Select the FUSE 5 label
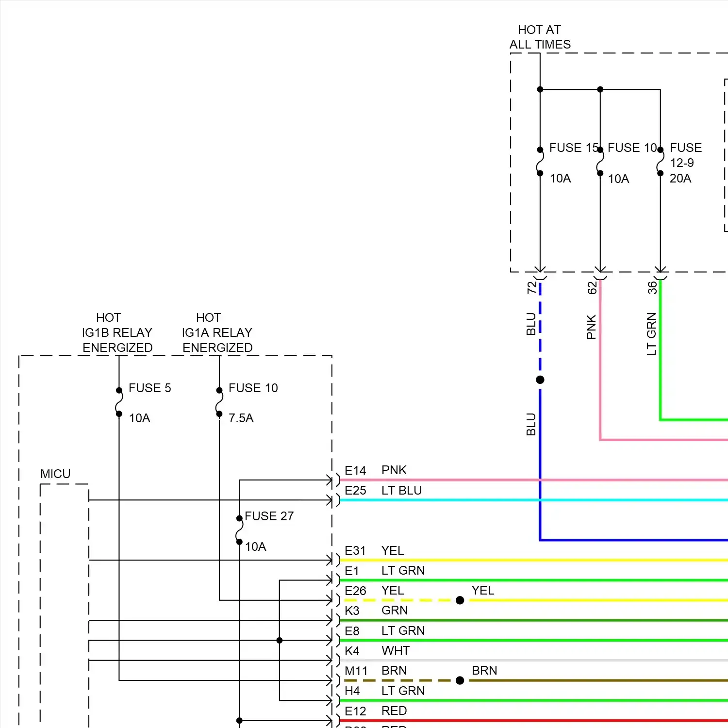 point(149,388)
